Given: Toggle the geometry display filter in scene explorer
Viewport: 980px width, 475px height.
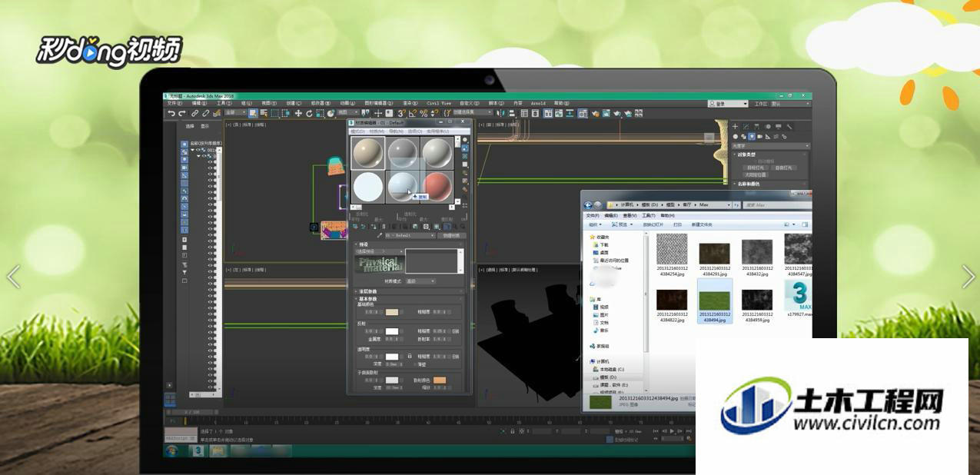Looking at the screenshot, I should [184, 144].
